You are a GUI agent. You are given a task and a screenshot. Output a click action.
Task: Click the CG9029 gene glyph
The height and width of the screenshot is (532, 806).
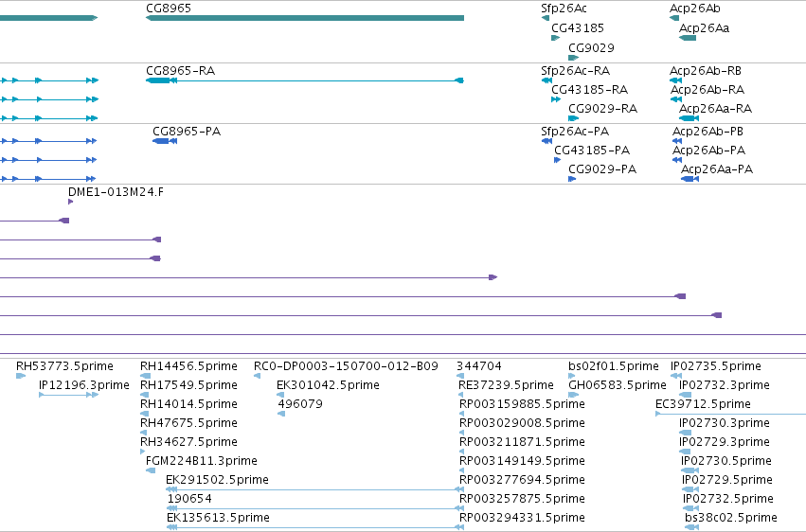coord(574,58)
